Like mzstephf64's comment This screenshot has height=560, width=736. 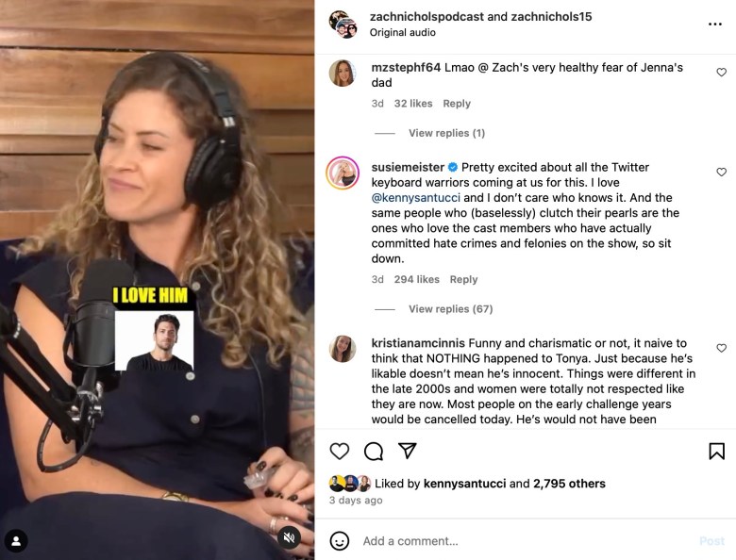(x=722, y=73)
